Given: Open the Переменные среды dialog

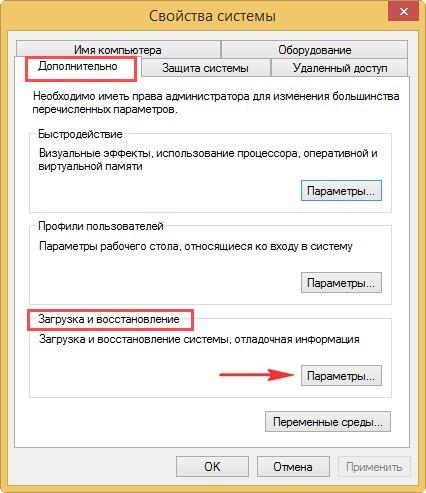Looking at the screenshot, I should [x=328, y=422].
